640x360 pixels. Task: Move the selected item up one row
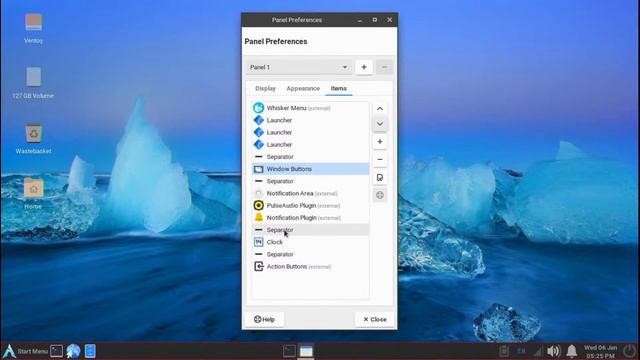coord(380,109)
